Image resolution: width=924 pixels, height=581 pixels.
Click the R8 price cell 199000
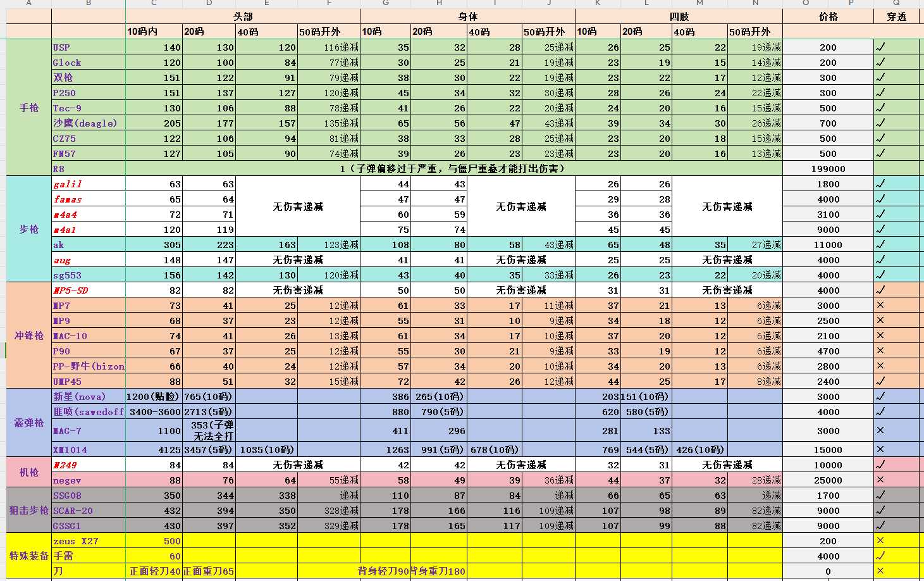coord(828,168)
